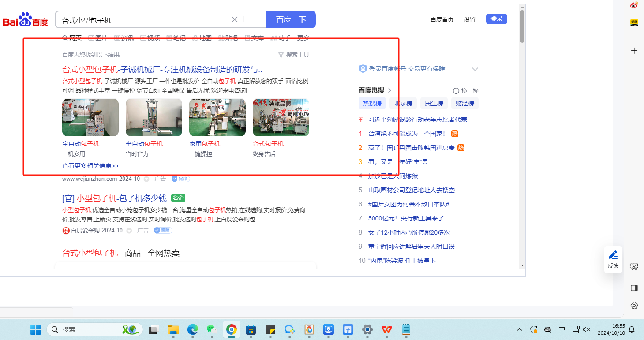This screenshot has width=644, height=340.
Task: Open Weibo icon in browser sidebar
Action: coord(634,5)
